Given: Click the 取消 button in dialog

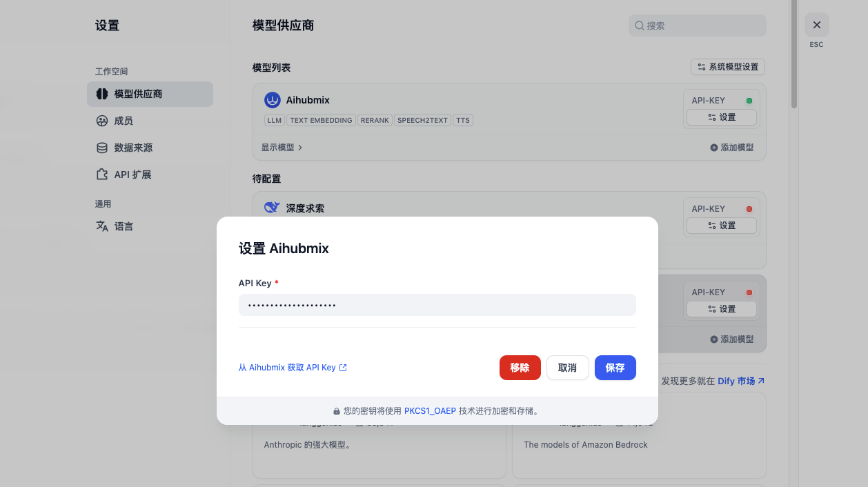Looking at the screenshot, I should pos(568,368).
